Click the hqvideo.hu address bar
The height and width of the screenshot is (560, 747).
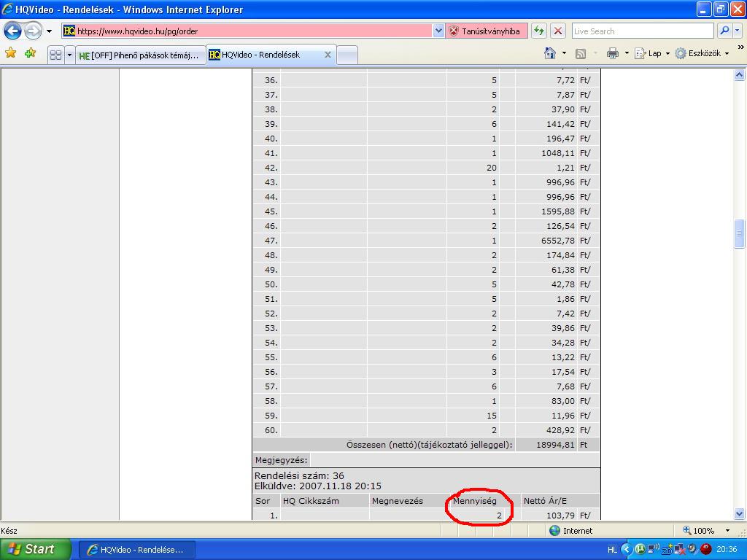point(248,31)
